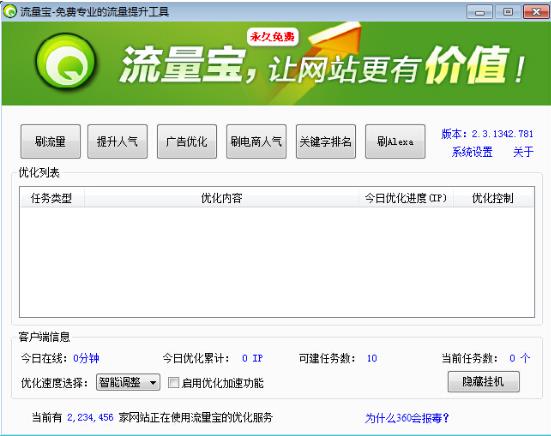Open 刷电商人气 feature
Image resolution: width=551 pixels, height=436 pixels.
[x=256, y=142]
